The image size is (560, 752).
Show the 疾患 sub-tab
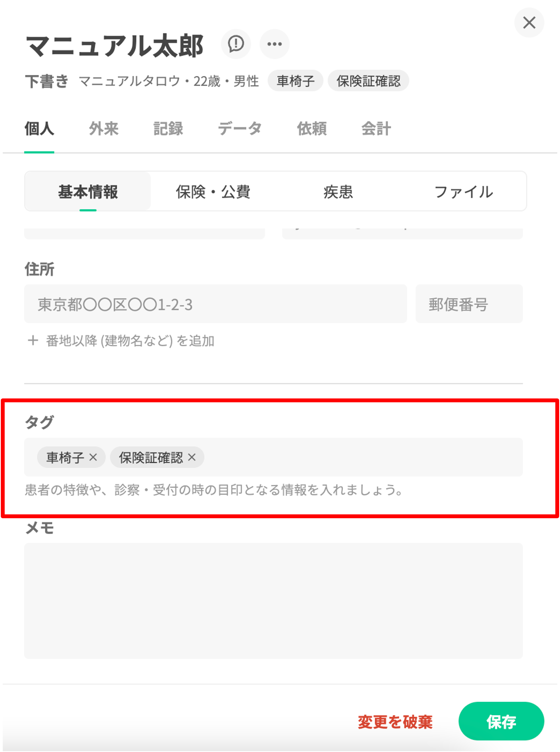[338, 192]
